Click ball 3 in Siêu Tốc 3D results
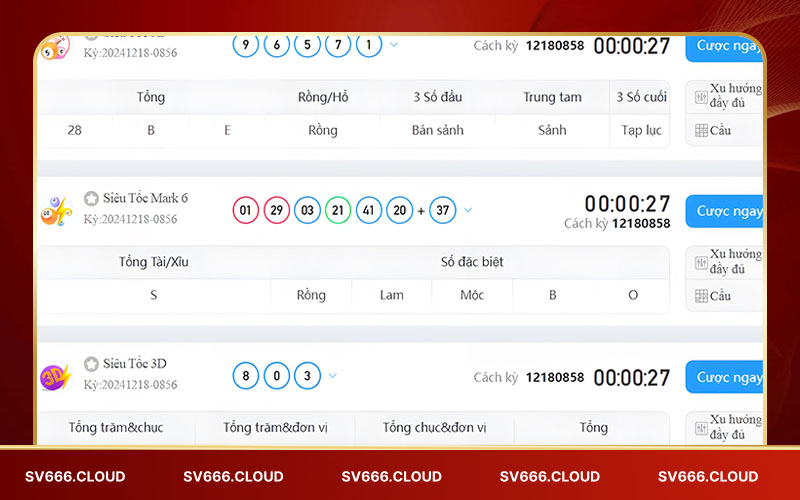The height and width of the screenshot is (500, 800). point(307,376)
